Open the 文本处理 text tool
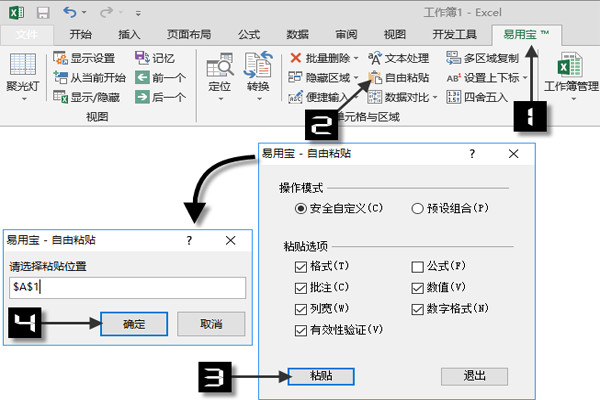The image size is (600, 400). pyautogui.click(x=398, y=58)
